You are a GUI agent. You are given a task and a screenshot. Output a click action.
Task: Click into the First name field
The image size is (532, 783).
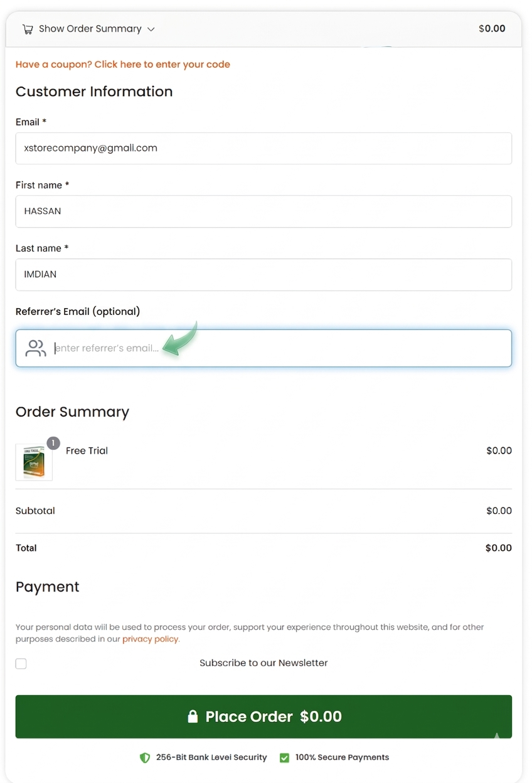263,211
